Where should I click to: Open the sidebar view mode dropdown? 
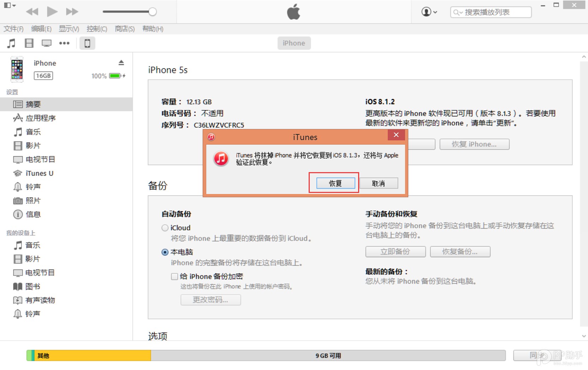click(10, 5)
